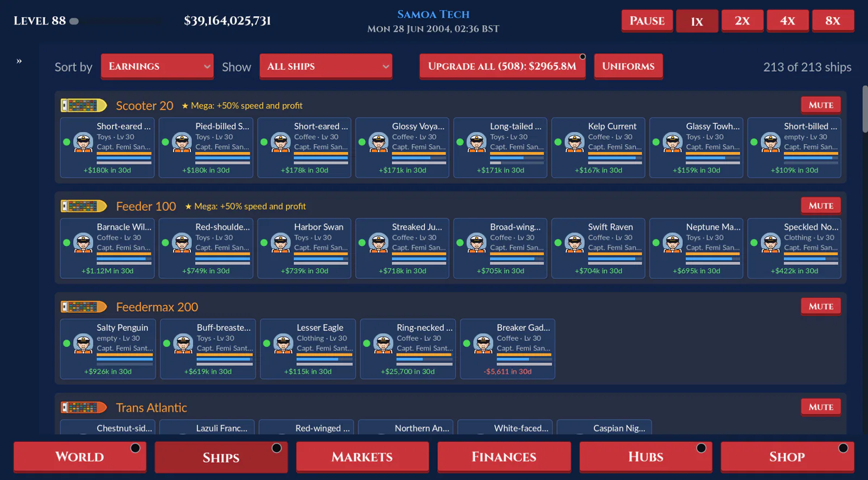This screenshot has width=868, height=480.
Task: Set game speed to 2x
Action: (742, 21)
